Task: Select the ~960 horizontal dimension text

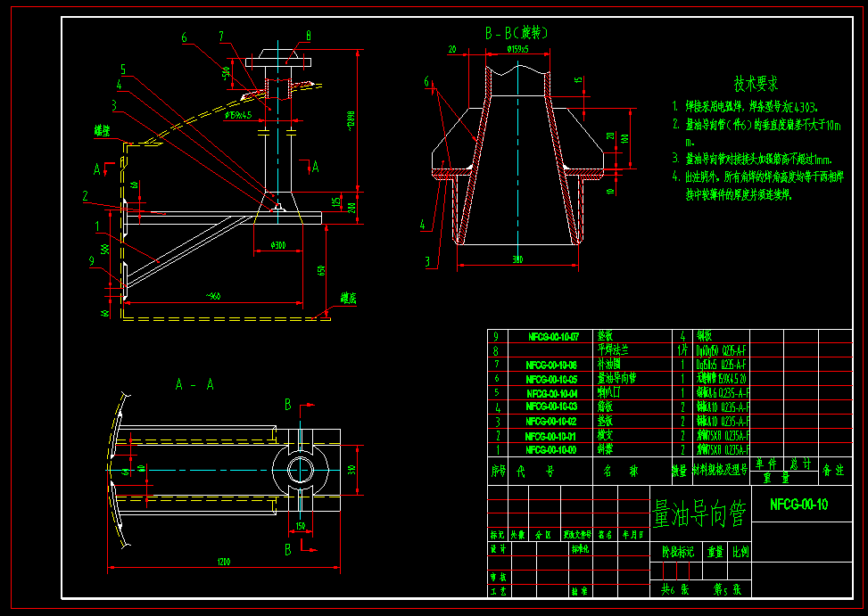Action: (x=213, y=296)
